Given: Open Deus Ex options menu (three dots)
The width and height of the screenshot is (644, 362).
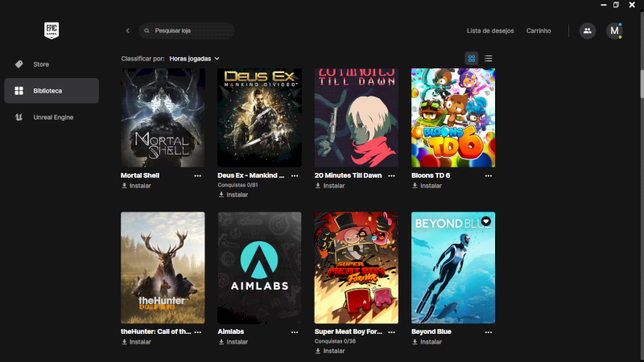Looking at the screenshot, I should (x=295, y=175).
